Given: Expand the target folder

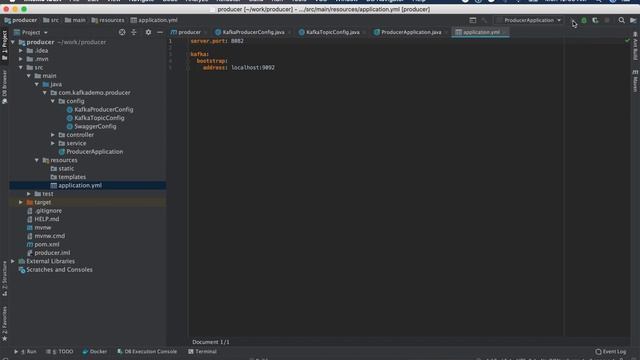Looking at the screenshot, I should coord(21,202).
